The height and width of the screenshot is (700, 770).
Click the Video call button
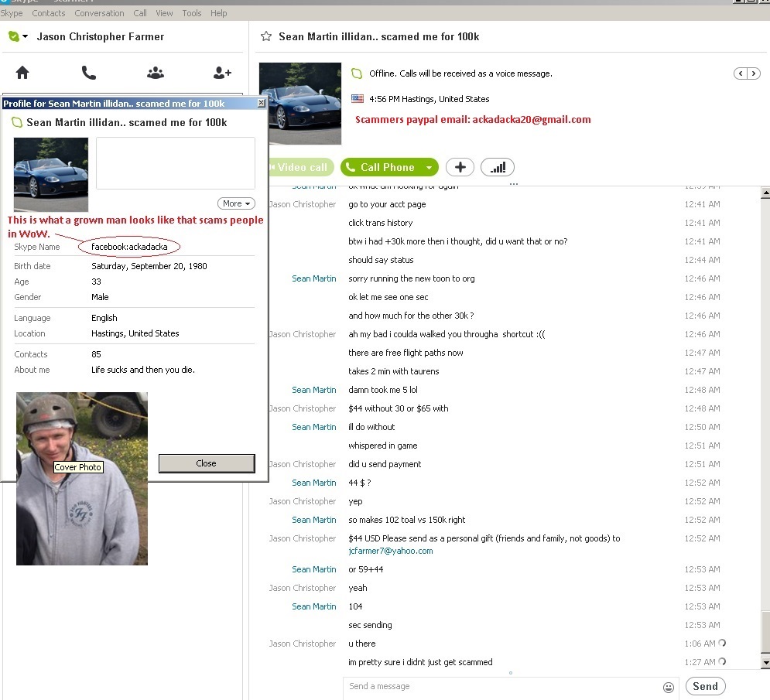tap(302, 167)
